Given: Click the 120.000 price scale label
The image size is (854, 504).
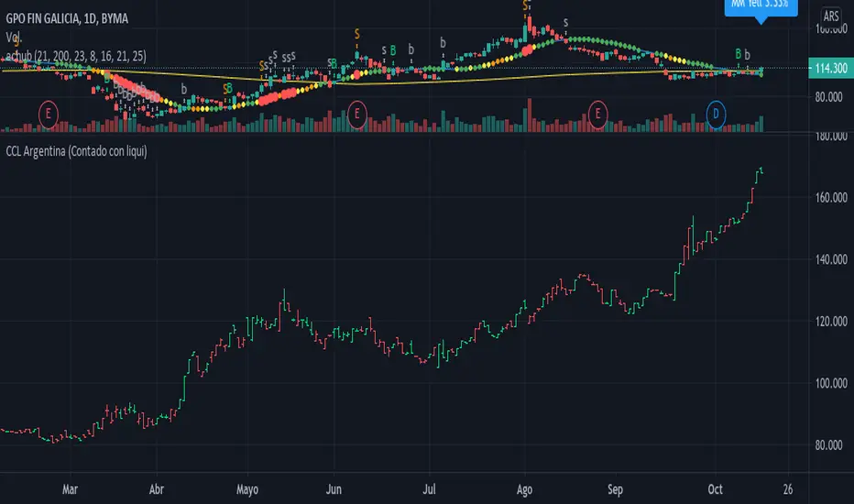Looking at the screenshot, I should [x=831, y=322].
